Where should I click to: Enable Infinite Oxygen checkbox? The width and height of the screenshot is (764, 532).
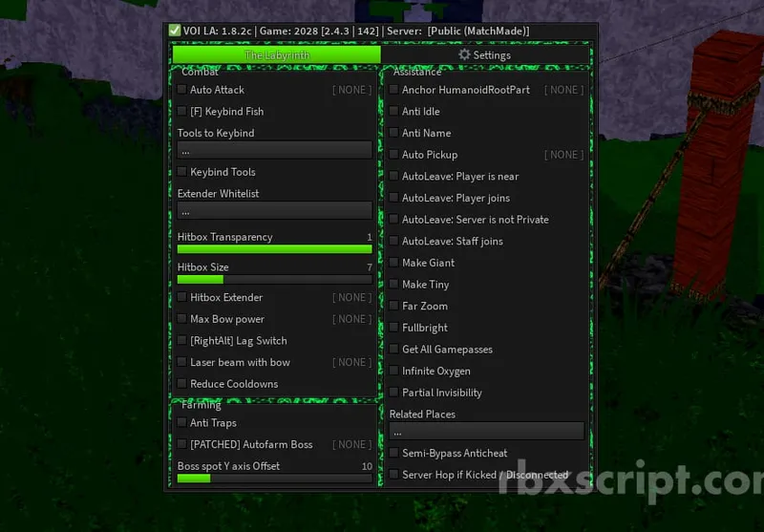click(x=393, y=371)
